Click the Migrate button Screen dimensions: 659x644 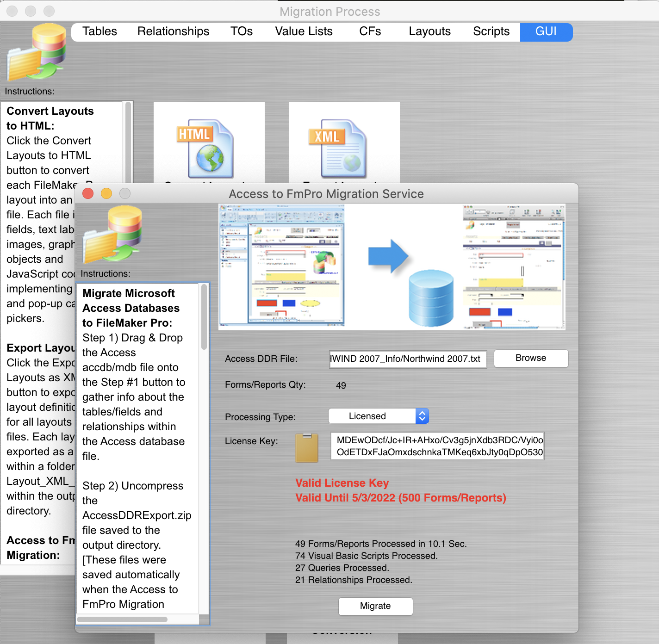pos(375,606)
